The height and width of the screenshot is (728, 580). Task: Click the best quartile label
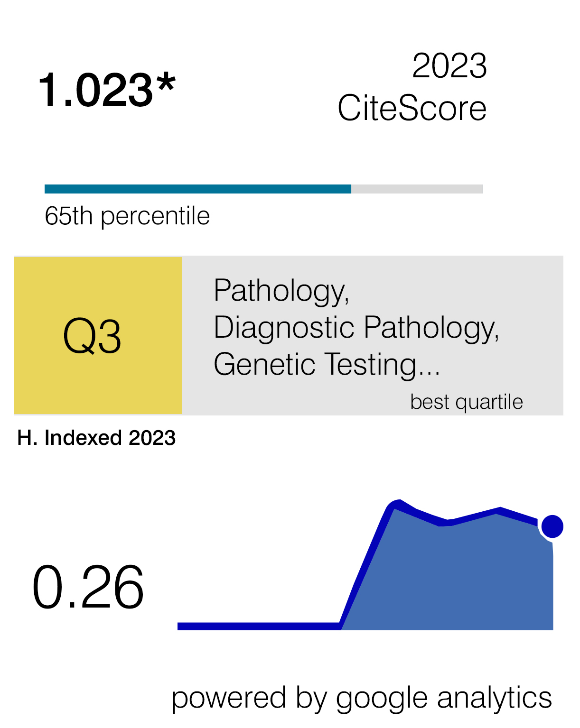pyautogui.click(x=467, y=402)
